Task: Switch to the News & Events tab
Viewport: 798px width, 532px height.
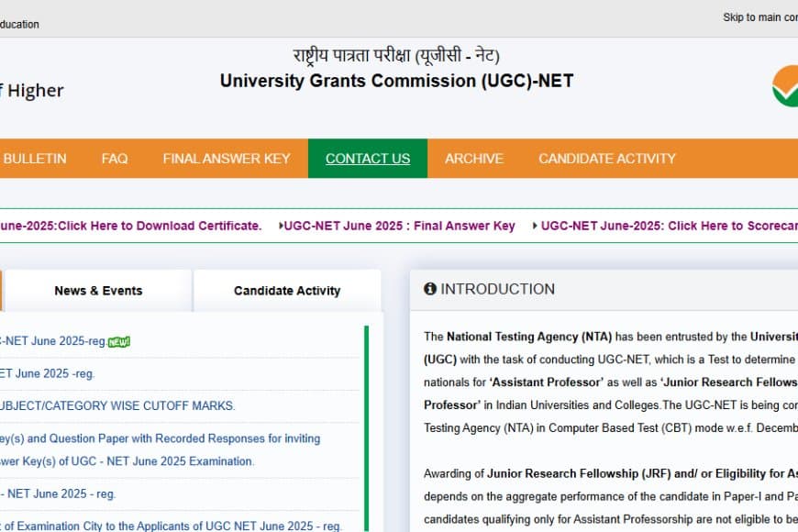Action: click(x=98, y=290)
